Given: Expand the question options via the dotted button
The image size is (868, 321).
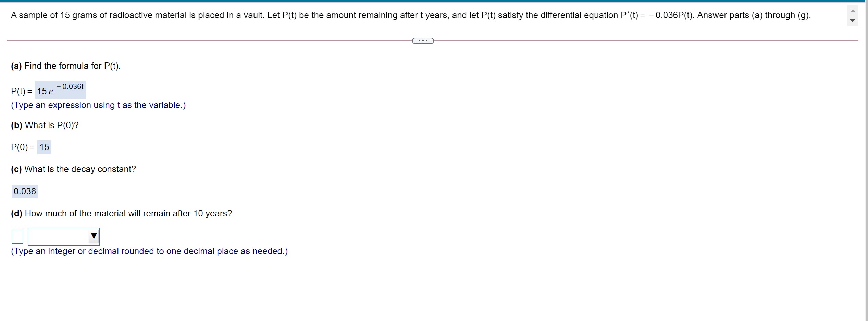Looking at the screenshot, I should 423,40.
